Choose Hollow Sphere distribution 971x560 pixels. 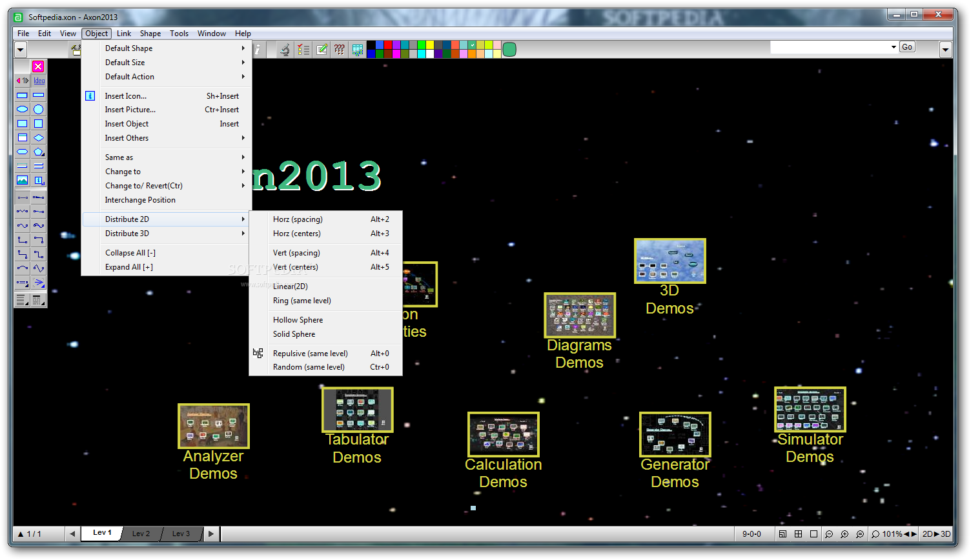click(325, 320)
